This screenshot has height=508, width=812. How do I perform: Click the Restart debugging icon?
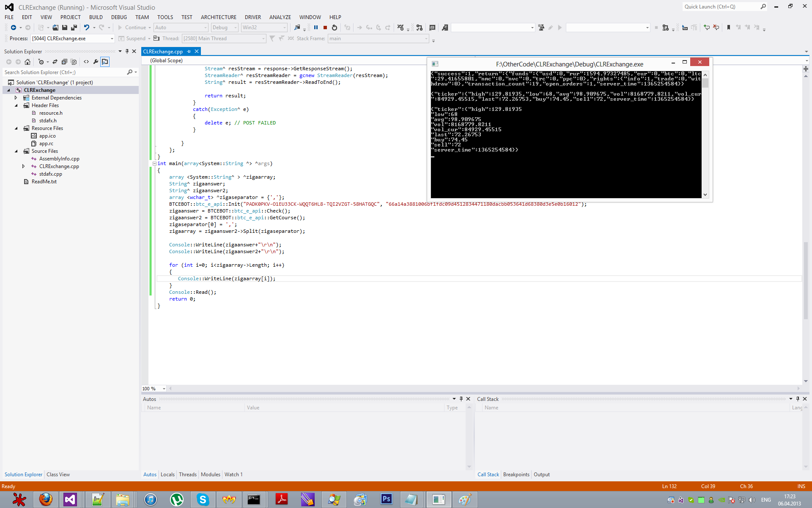pyautogui.click(x=335, y=28)
